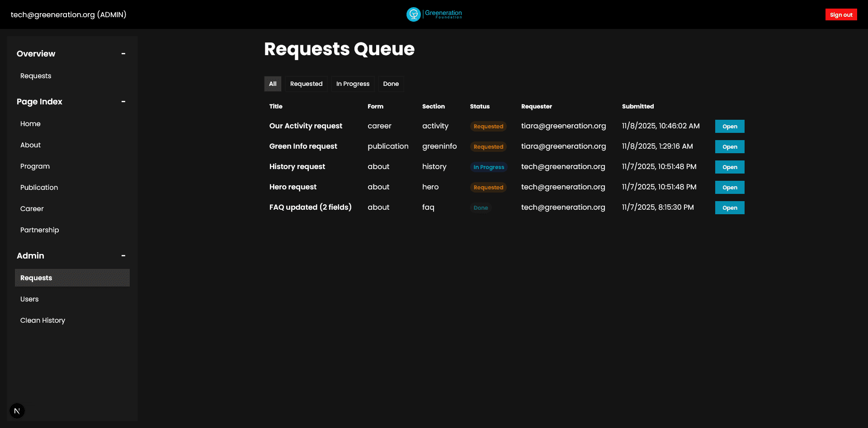Open the Career page index entry
This screenshot has width=868, height=428.
point(32,208)
